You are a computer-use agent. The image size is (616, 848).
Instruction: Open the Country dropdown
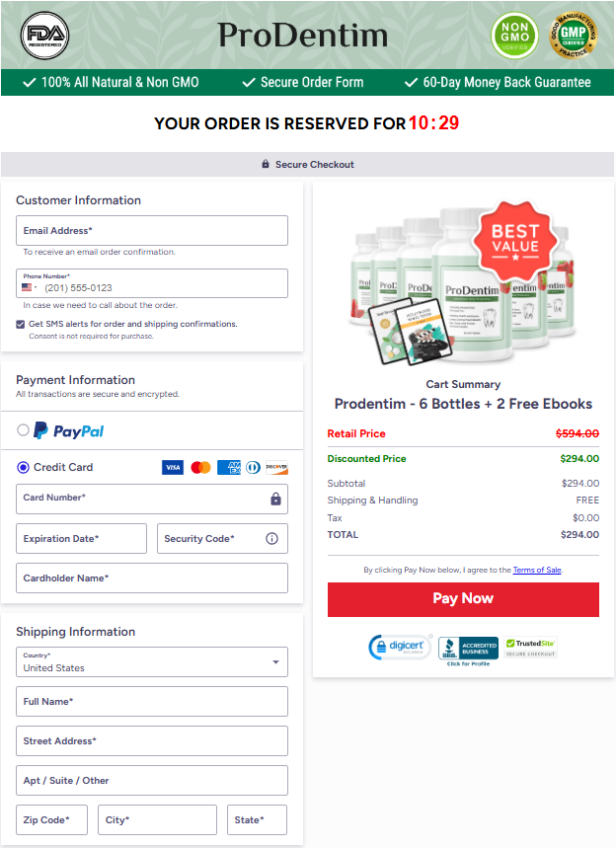tap(152, 662)
